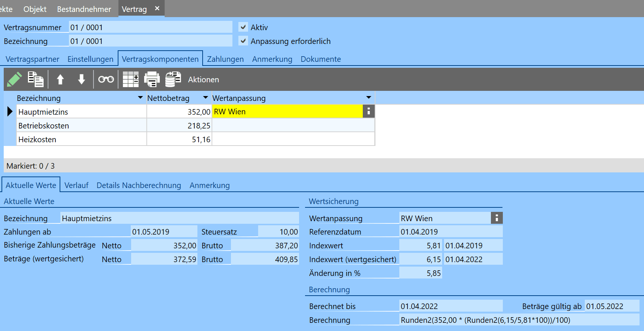This screenshot has width=644, height=331.
Task: Select the Betriebskosten row
Action: [x=81, y=126]
